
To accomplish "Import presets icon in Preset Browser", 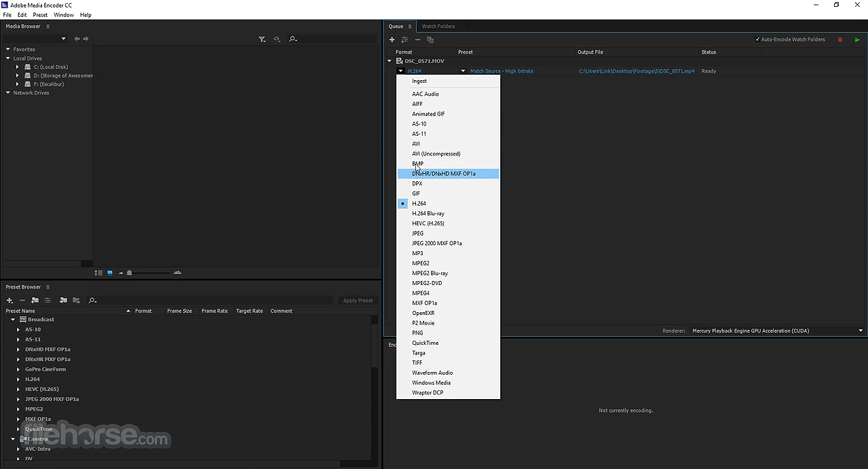I will 63,300.
